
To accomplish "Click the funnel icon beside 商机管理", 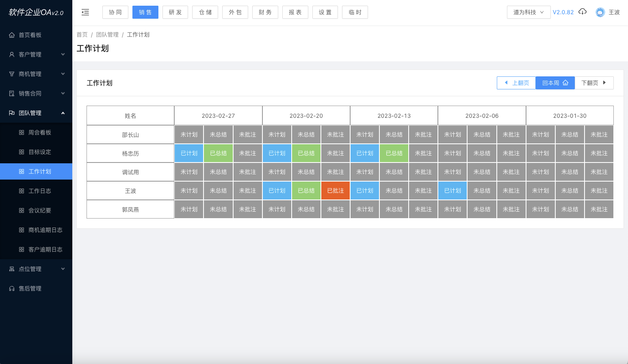I will (x=12, y=74).
